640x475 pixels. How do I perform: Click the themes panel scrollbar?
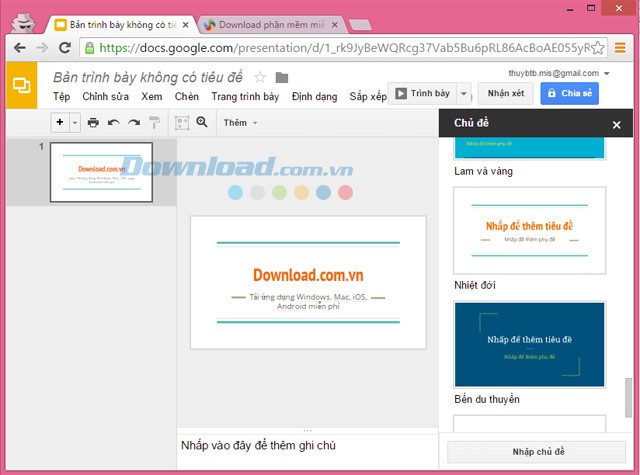click(628, 397)
